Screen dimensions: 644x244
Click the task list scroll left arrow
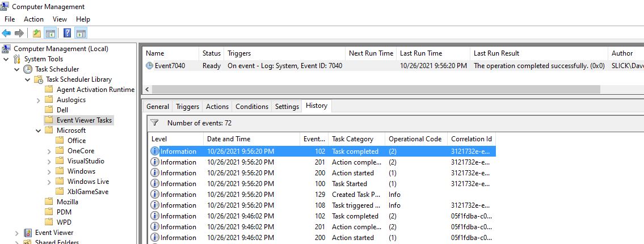click(146, 89)
